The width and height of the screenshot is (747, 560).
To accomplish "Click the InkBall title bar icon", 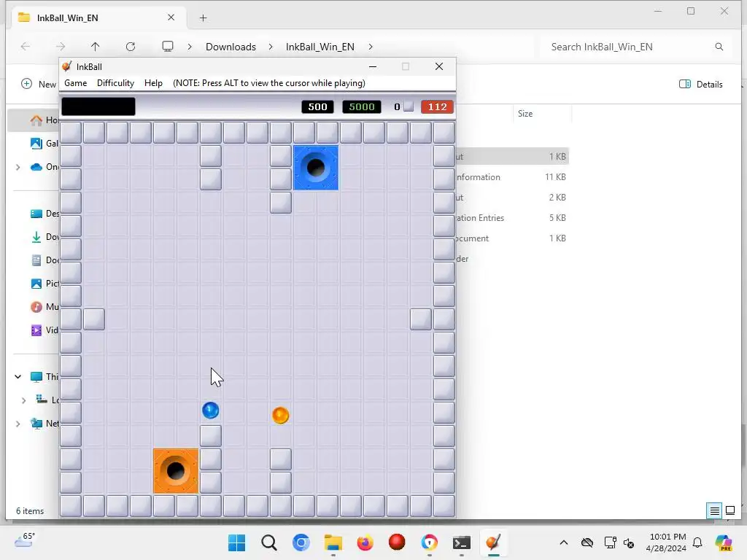I will point(67,66).
